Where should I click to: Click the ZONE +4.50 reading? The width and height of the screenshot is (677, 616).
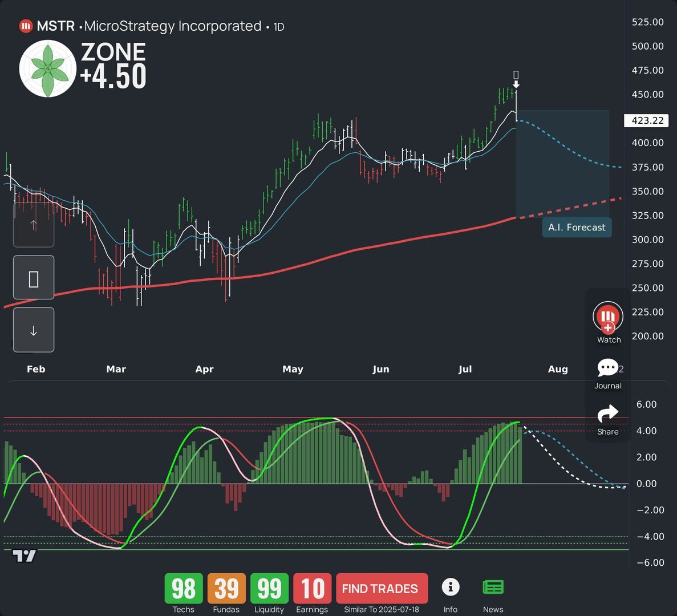coord(113,66)
